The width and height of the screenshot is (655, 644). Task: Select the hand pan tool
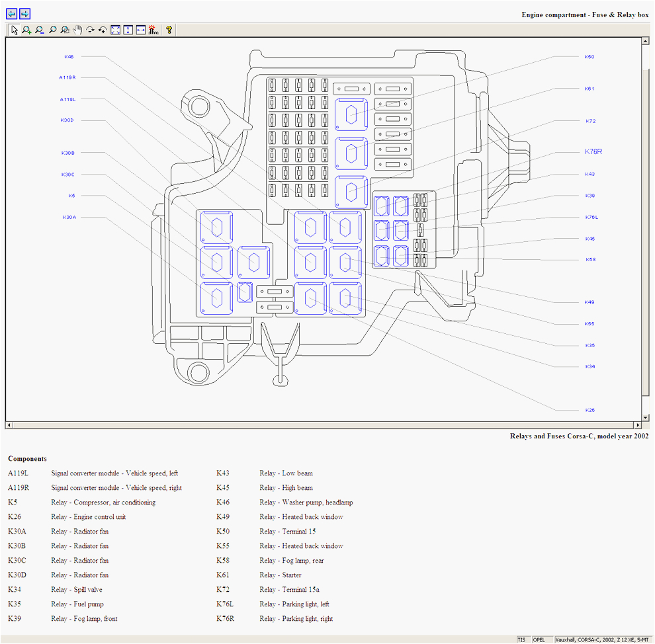pos(77,30)
